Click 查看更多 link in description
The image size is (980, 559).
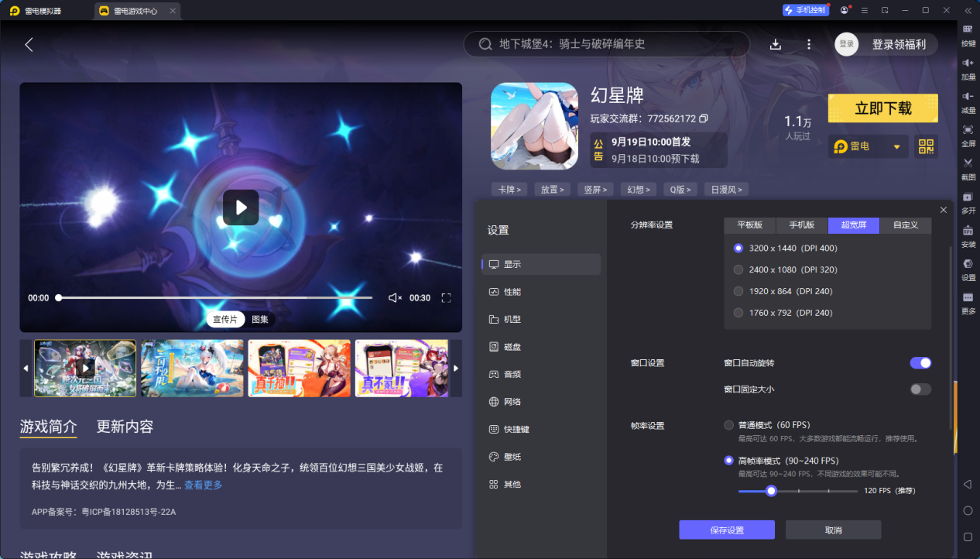pyautogui.click(x=203, y=485)
